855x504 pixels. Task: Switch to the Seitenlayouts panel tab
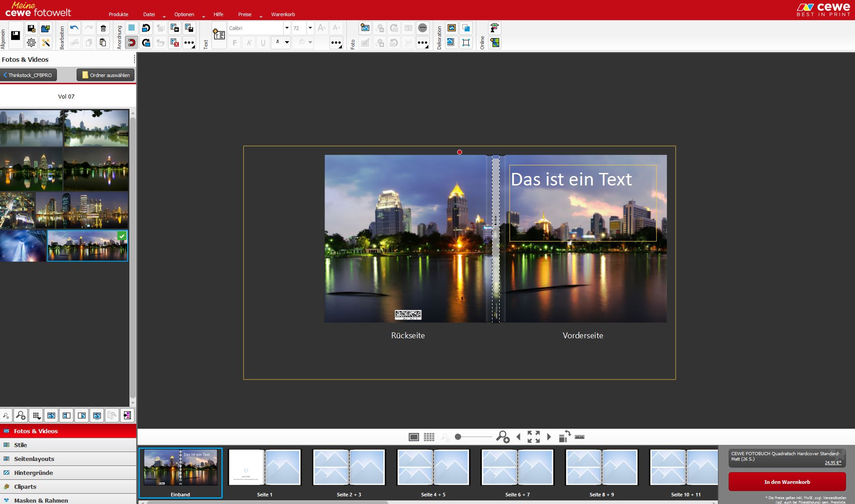(34, 459)
